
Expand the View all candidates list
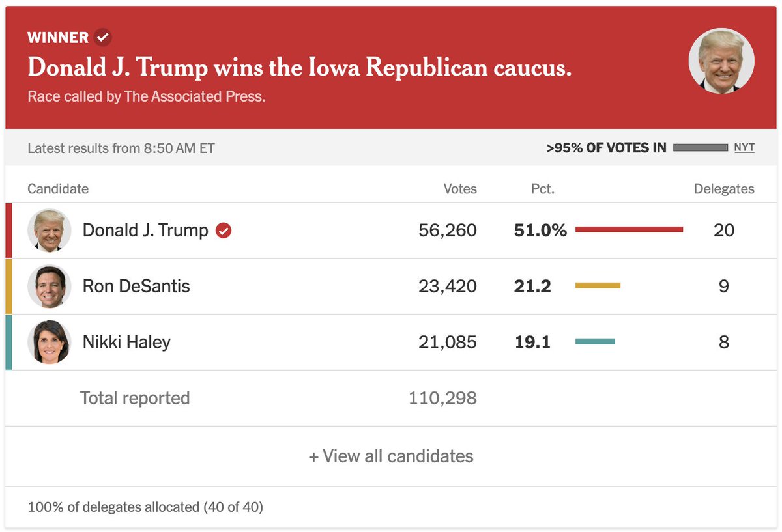[391, 456]
